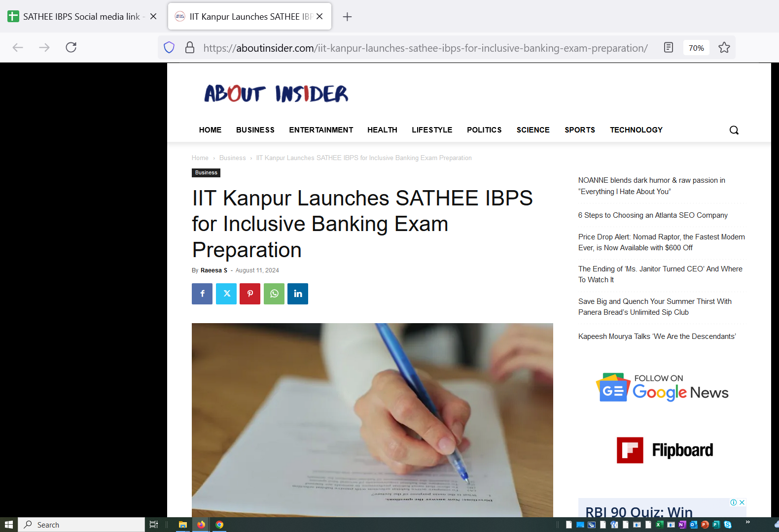Open the tracking protection shield icon
779x532 pixels.
pos(169,48)
